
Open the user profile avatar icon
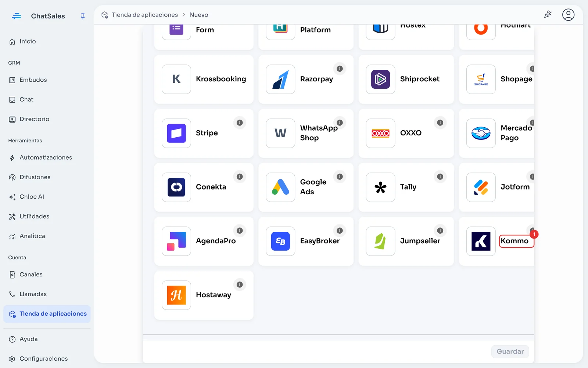[568, 15]
